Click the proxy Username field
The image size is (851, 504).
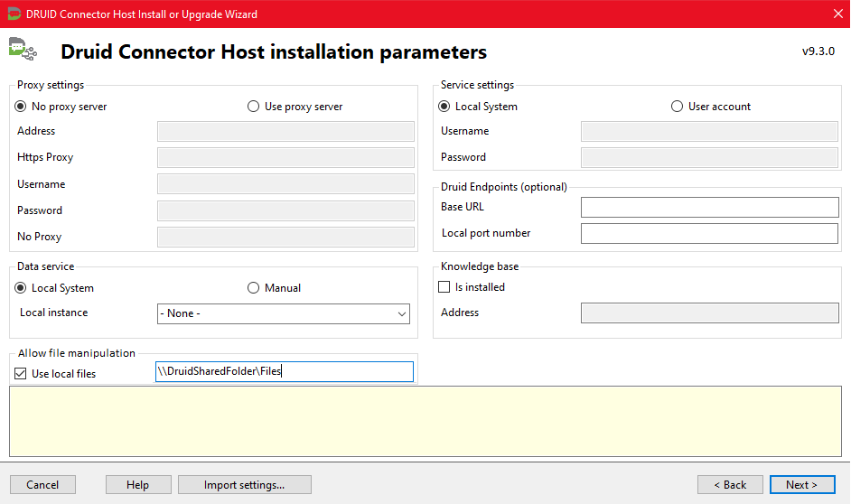tap(285, 184)
